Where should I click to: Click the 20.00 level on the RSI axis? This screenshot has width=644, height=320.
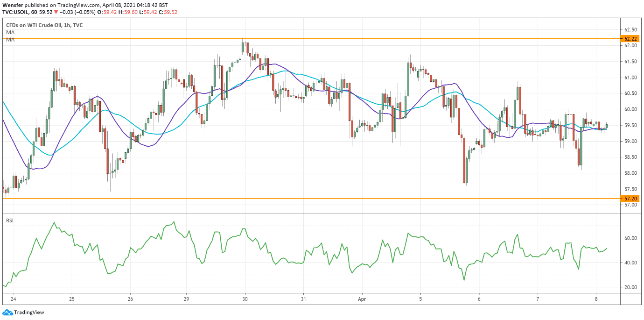(630, 287)
